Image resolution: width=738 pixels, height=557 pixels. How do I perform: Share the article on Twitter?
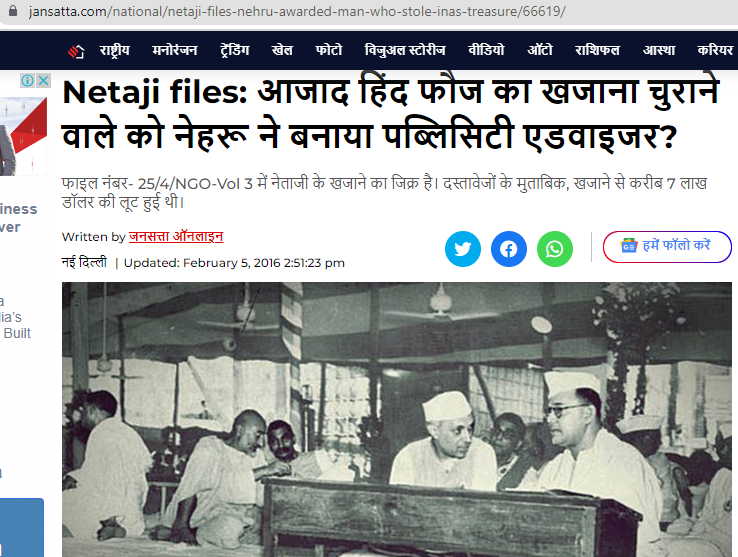pyautogui.click(x=463, y=249)
